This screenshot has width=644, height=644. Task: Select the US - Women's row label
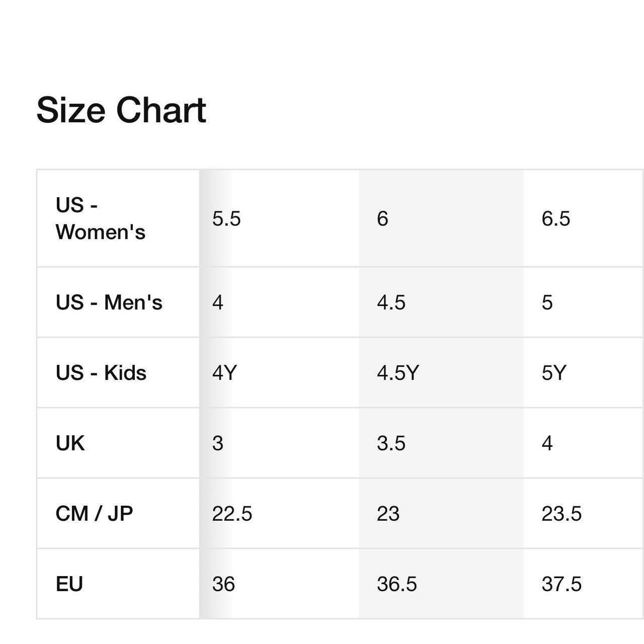101,218
